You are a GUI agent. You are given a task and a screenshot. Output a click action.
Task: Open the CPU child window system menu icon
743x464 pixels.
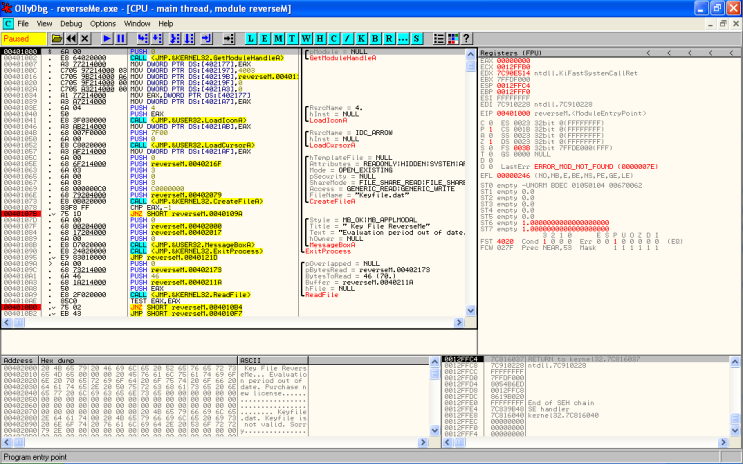click(8, 24)
